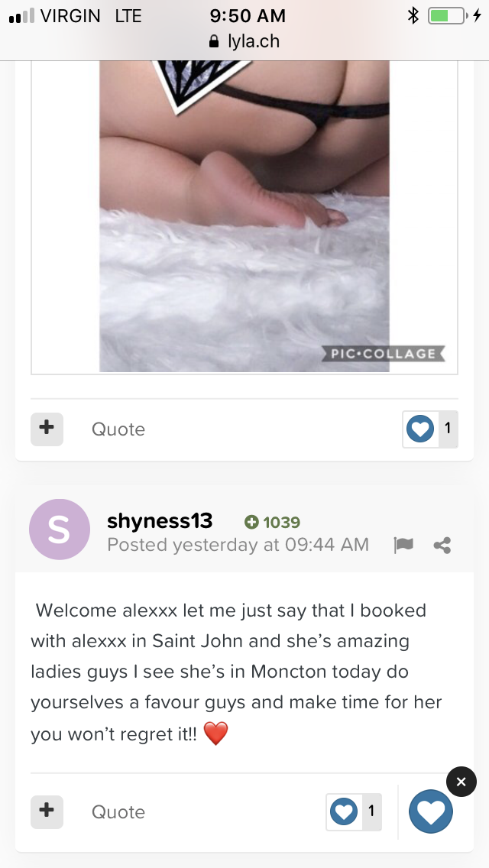Toggle multiquote plus on the photo post
489x868 pixels.
[x=47, y=429]
